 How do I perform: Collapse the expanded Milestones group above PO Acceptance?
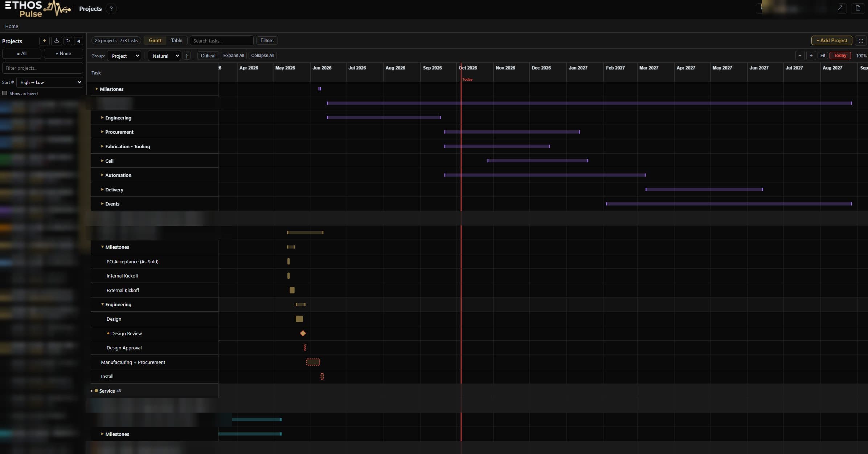point(102,247)
